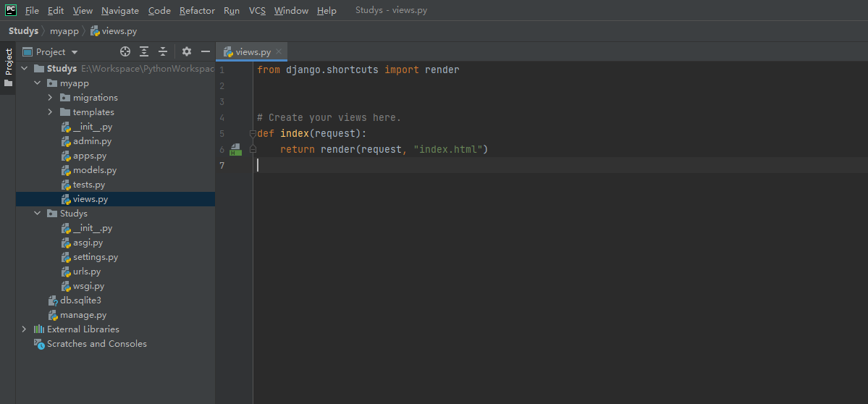Image resolution: width=868 pixels, height=404 pixels.
Task: Open Project panel gear options
Action: coord(187,51)
